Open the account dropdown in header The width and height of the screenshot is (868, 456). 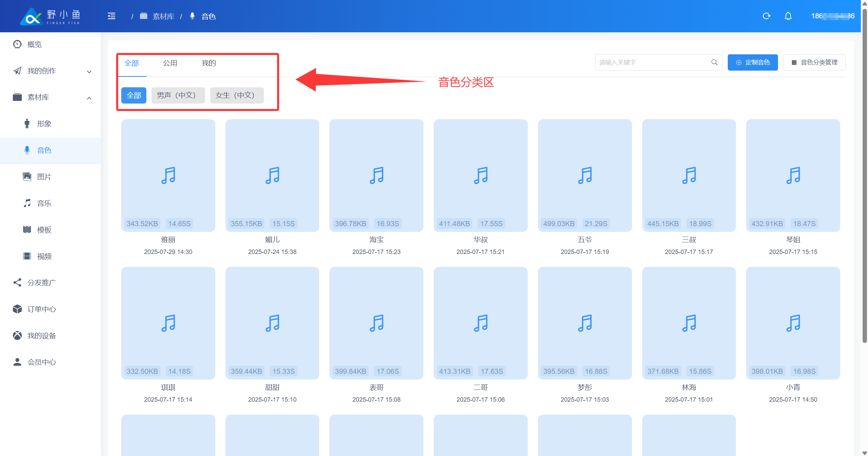[x=832, y=16]
